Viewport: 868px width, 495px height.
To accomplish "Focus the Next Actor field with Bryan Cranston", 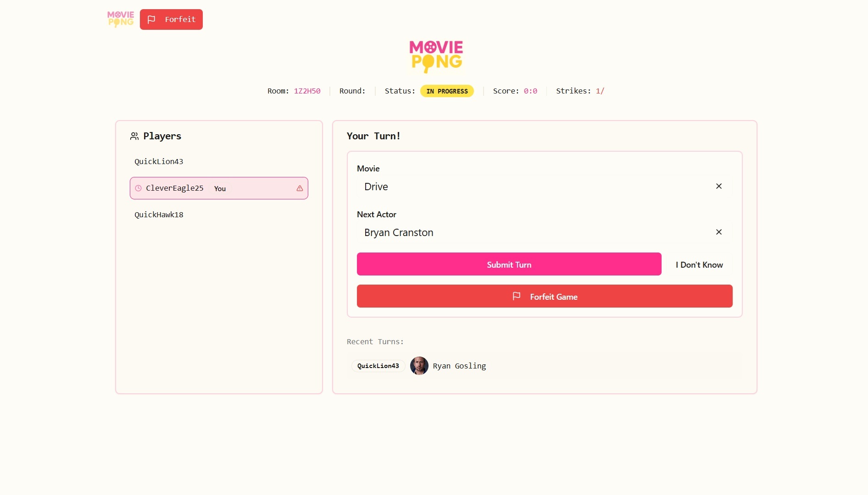I will [x=532, y=232].
